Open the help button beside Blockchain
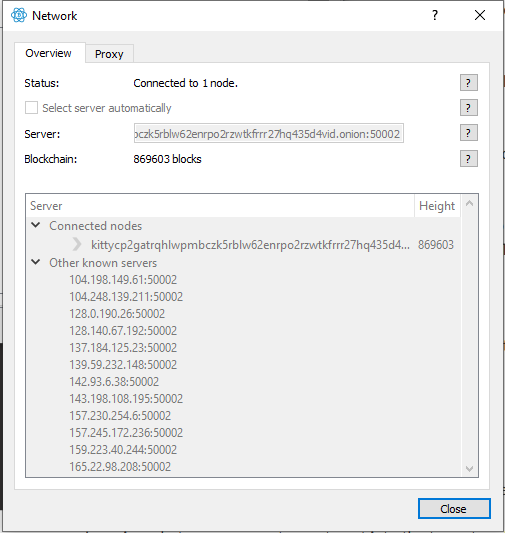The height and width of the screenshot is (533, 505). click(469, 159)
